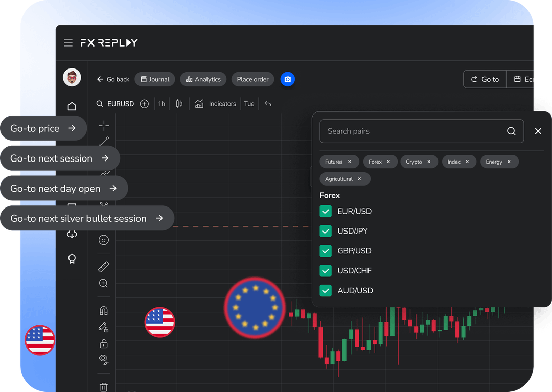
Task: Open the 1h timeframe selector
Action: (162, 104)
